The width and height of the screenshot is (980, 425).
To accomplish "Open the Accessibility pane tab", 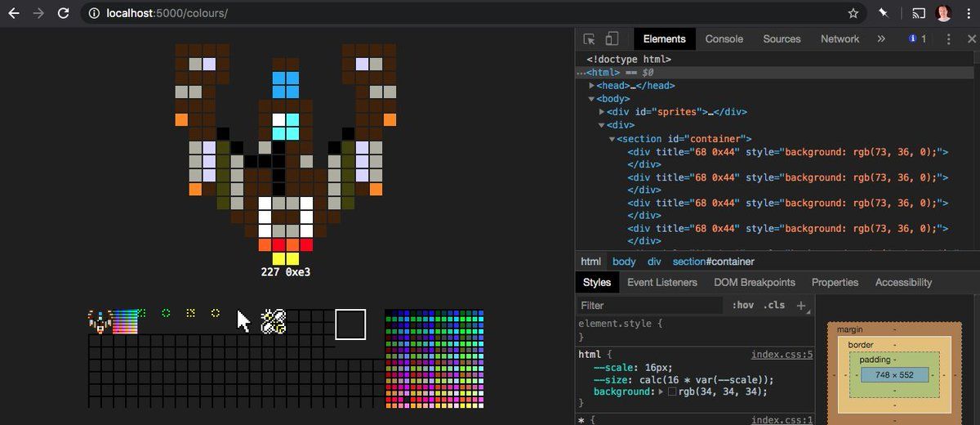I will click(903, 282).
